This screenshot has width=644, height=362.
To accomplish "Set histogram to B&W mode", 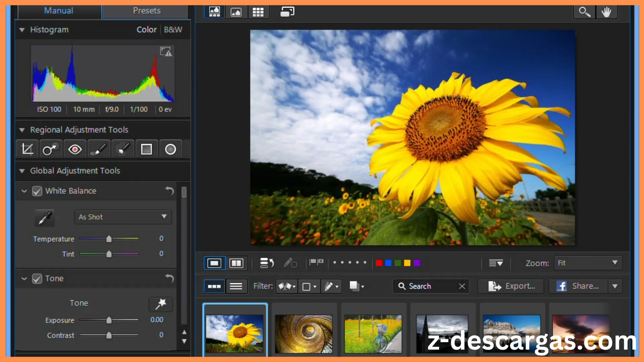I will click(x=173, y=29).
